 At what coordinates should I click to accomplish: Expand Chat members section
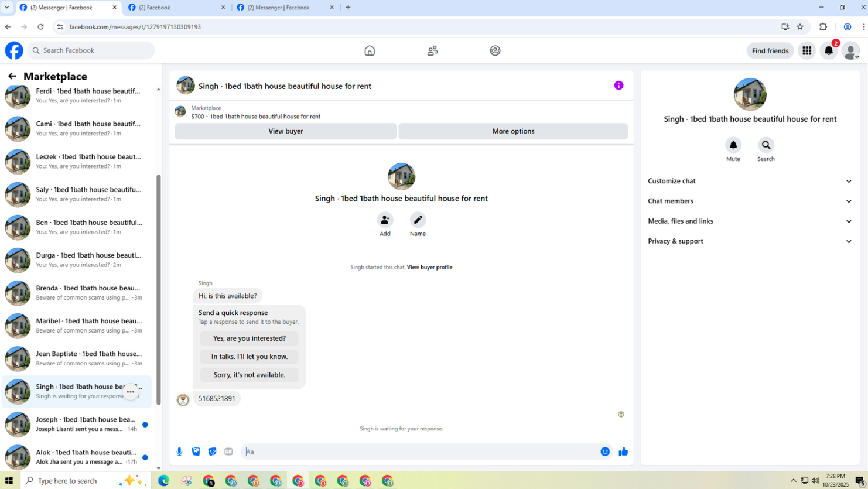(x=750, y=201)
